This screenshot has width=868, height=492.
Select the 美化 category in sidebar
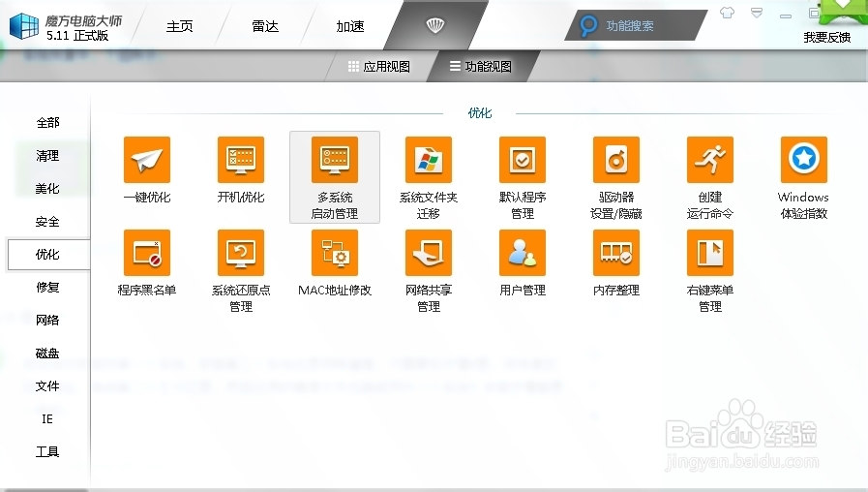(x=47, y=189)
